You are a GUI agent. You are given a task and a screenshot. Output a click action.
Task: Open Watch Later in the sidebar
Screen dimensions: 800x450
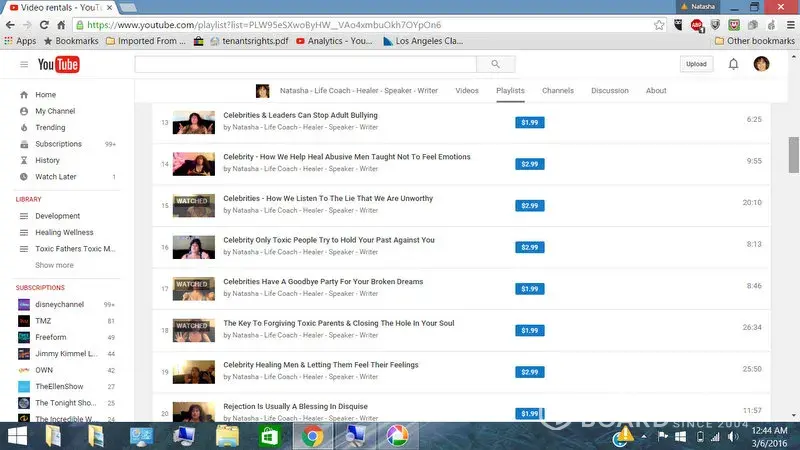[x=55, y=177]
